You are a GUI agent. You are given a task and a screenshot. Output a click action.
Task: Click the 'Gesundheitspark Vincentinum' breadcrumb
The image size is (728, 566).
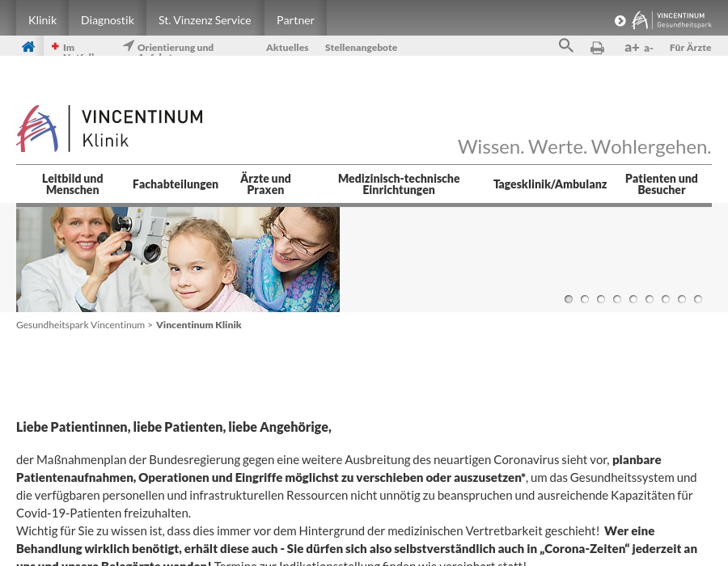tap(80, 324)
